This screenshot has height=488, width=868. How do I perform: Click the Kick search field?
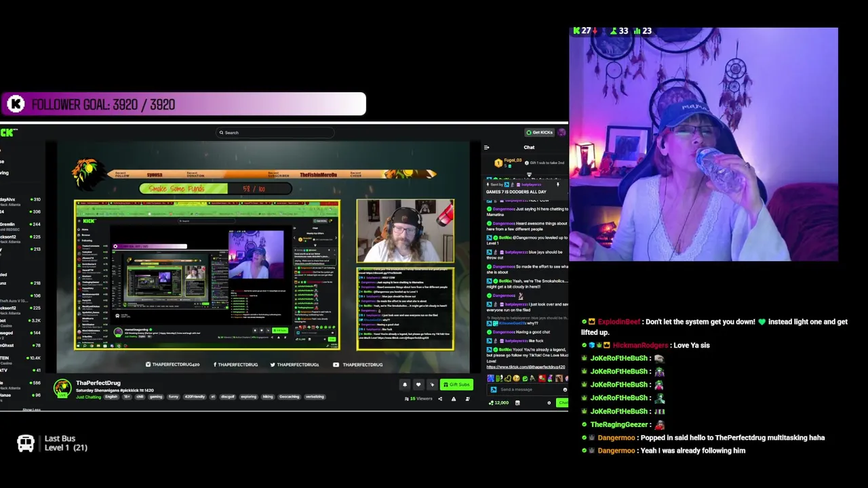tap(275, 133)
